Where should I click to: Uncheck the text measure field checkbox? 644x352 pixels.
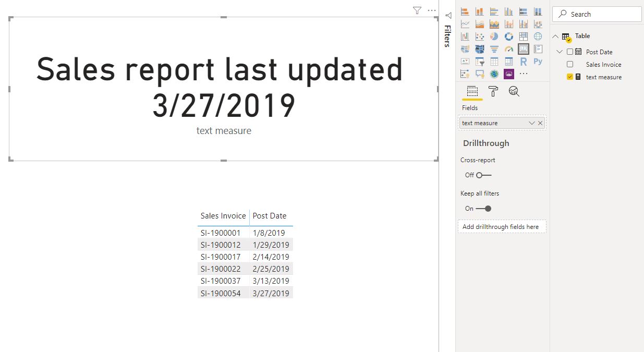click(570, 77)
